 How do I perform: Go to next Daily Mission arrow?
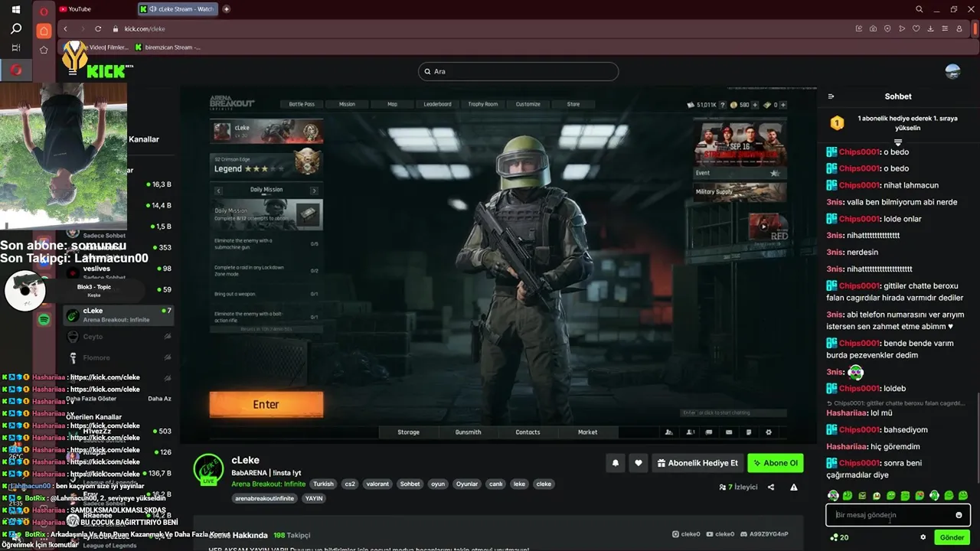[x=314, y=190]
